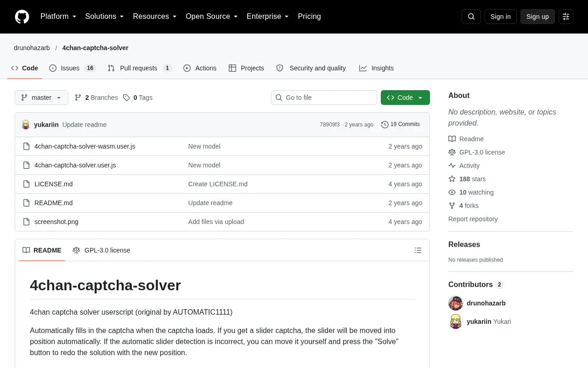The image size is (588, 368).
Task: Expand the Platform menu
Action: tap(58, 17)
